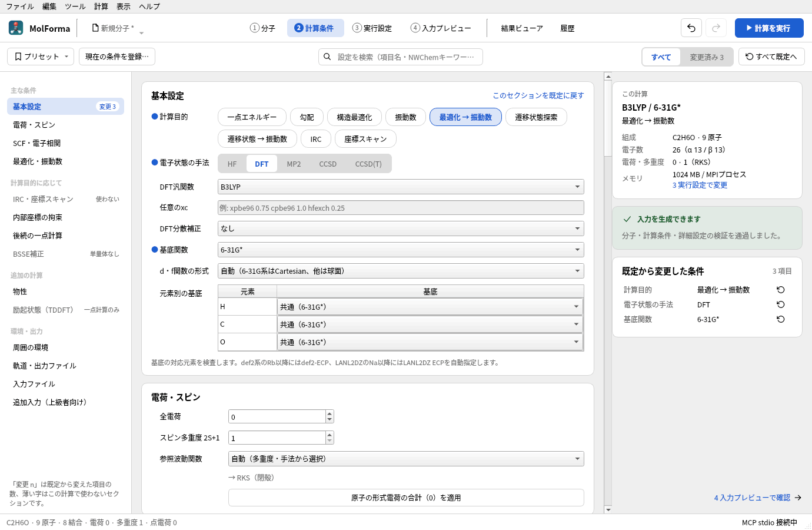Open 入力プレビューで確認 link at bottom right
This screenshot has height=530, width=812.
(x=758, y=498)
